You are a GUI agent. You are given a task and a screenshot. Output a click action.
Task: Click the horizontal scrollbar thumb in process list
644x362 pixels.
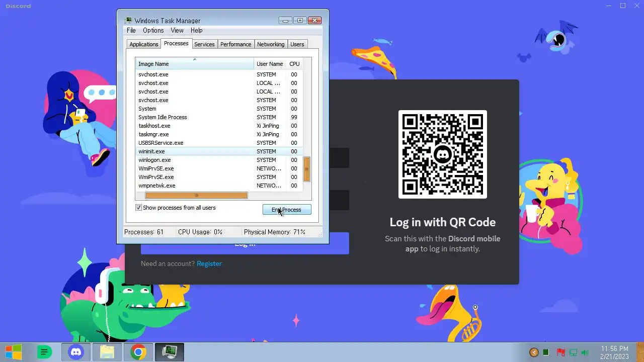click(x=196, y=196)
